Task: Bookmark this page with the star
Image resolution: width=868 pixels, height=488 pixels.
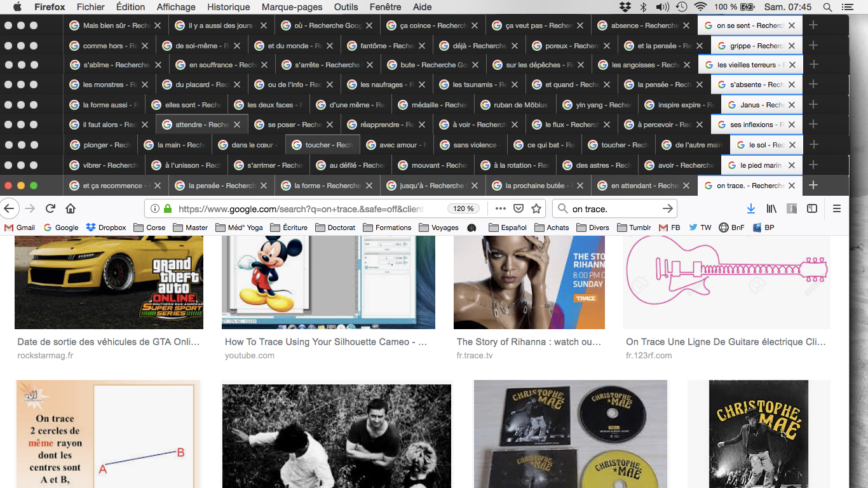Action: [536, 208]
